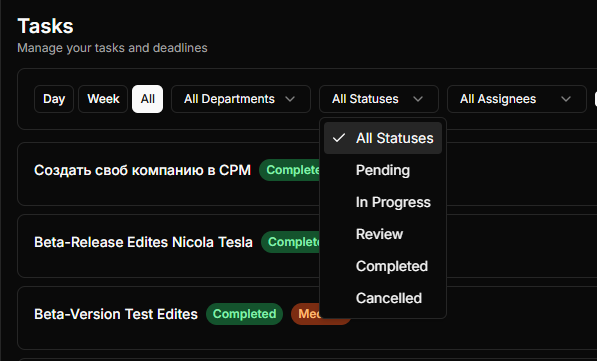Select the All view filter
The height and width of the screenshot is (361, 597).
pyautogui.click(x=147, y=99)
